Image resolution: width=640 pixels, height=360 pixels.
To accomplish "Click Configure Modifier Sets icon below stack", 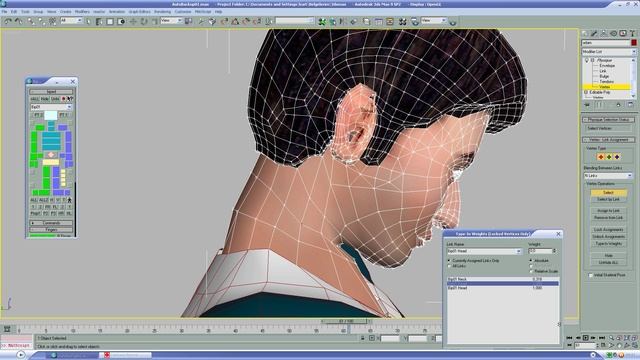I will pos(630,105).
